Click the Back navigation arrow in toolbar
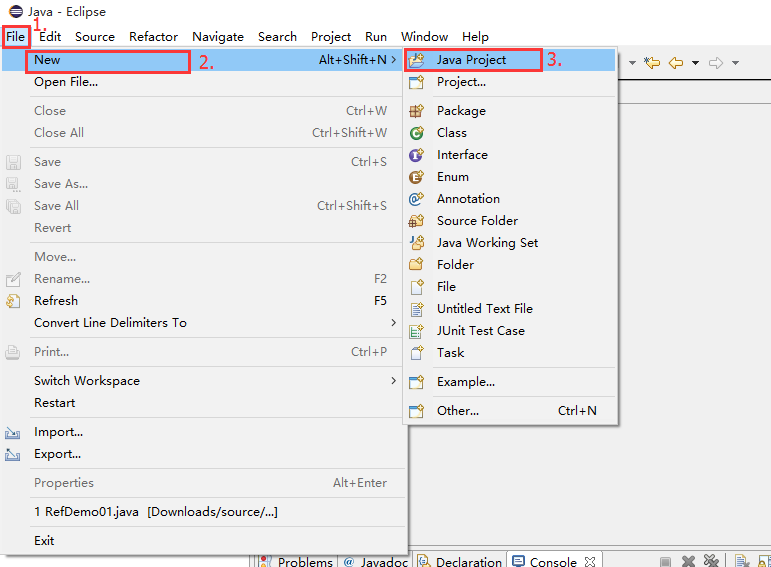Image resolution: width=771 pixels, height=567 pixels. [x=676, y=63]
